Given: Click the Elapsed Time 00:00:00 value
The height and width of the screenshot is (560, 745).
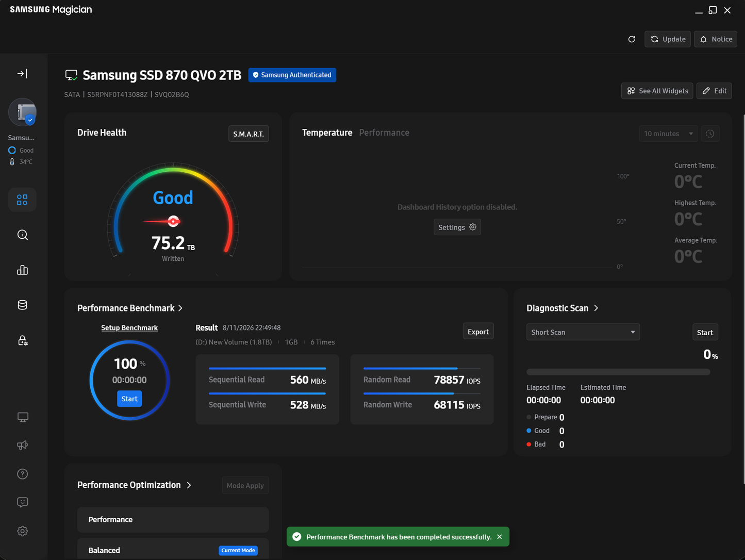Looking at the screenshot, I should pos(543,400).
